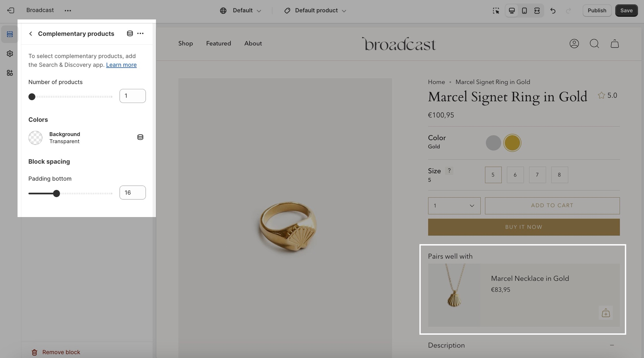Switch to mobile preview icon
Image resolution: width=644 pixels, height=358 pixels.
coord(524,11)
